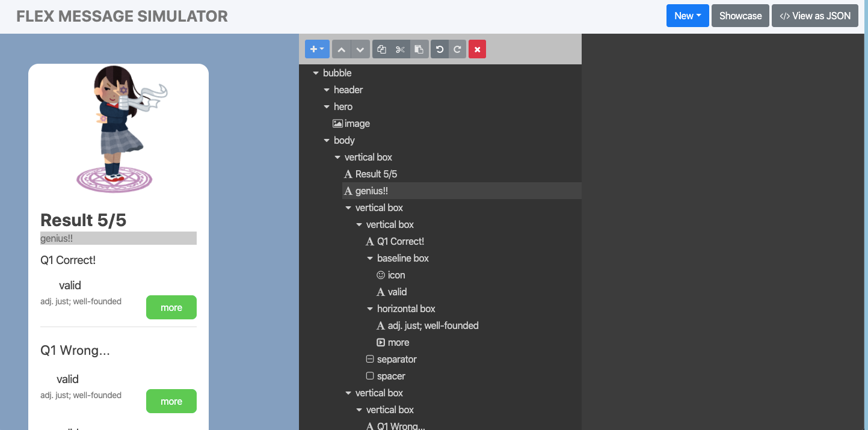This screenshot has width=868, height=430.
Task: Open the blue plus add dropdown
Action: 317,49
